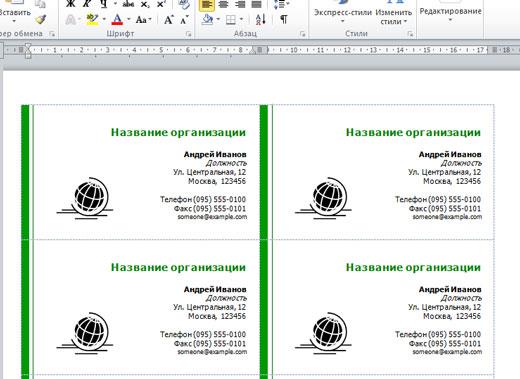Open the Шрифт dialog launcher
Image resolution: width=520 pixels, height=379 pixels.
point(188,34)
